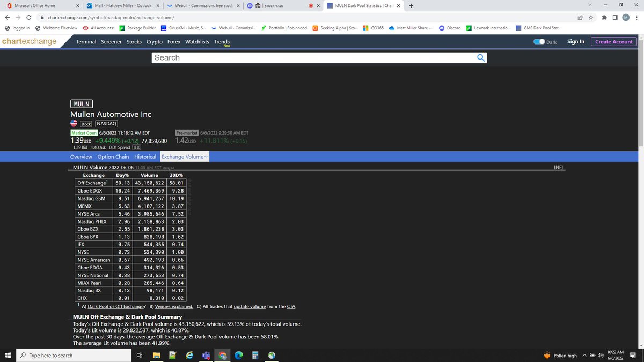644x362 pixels.
Task: Open the Watchlists menu item
Action: click(197, 41)
